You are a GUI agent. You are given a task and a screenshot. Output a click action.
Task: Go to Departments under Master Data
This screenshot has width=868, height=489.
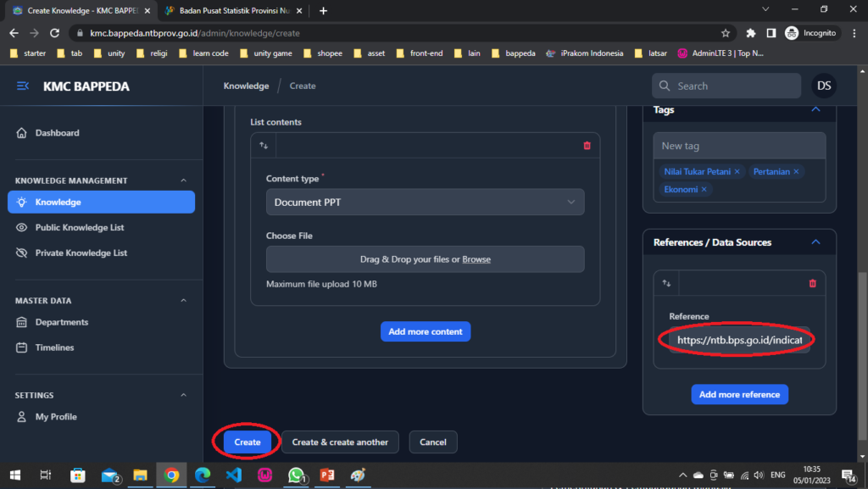pyautogui.click(x=61, y=322)
